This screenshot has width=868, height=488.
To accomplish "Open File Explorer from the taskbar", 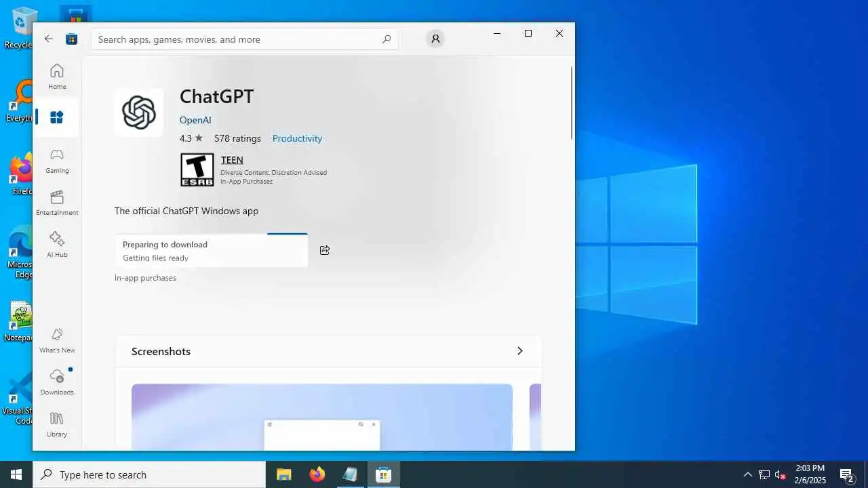I will (x=283, y=474).
